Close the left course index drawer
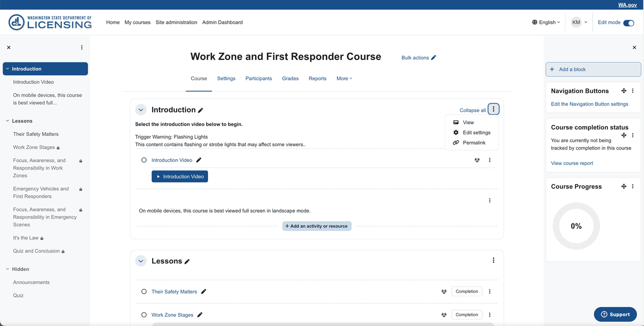The image size is (644, 326). pyautogui.click(x=9, y=48)
